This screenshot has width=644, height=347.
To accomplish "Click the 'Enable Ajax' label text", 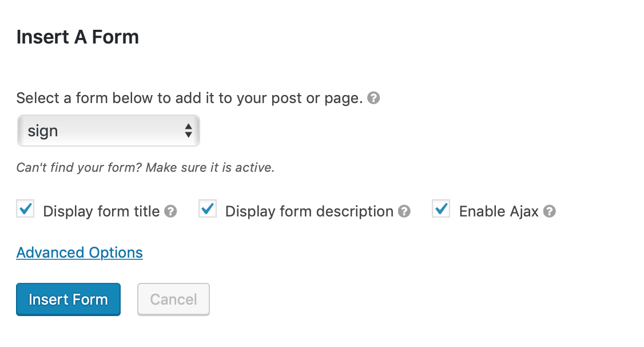I will 499,211.
